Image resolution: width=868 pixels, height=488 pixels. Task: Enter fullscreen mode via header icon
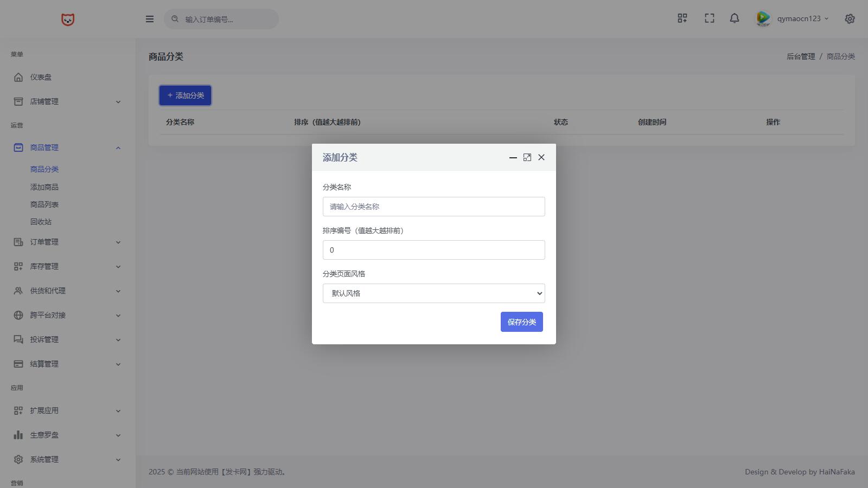tap(709, 18)
